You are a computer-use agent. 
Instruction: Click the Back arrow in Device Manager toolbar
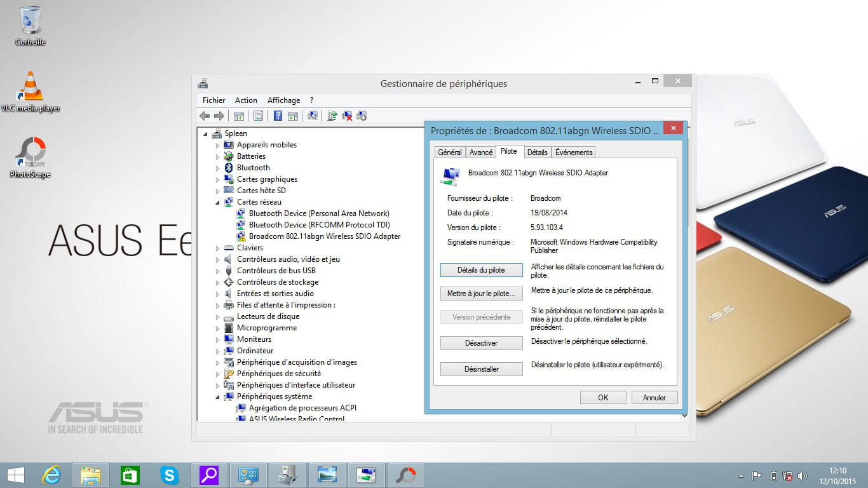pyautogui.click(x=205, y=116)
